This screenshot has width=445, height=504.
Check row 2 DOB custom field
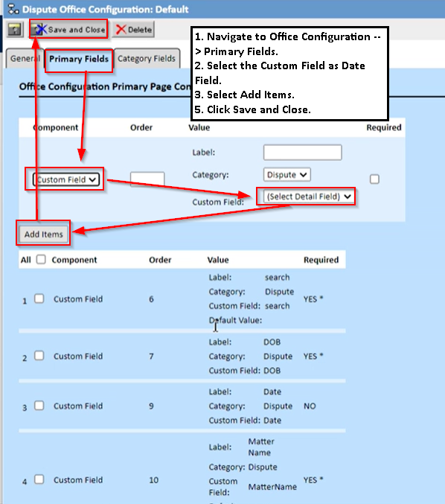[x=39, y=356]
